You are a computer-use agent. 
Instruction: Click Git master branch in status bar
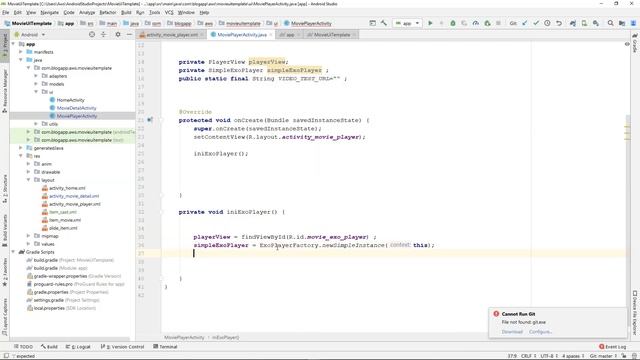tap(604, 356)
